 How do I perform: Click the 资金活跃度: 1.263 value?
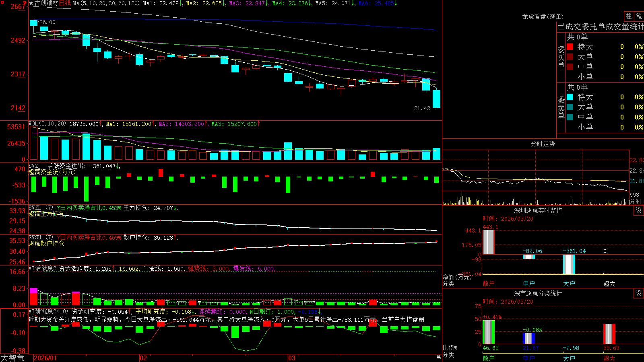point(85,268)
